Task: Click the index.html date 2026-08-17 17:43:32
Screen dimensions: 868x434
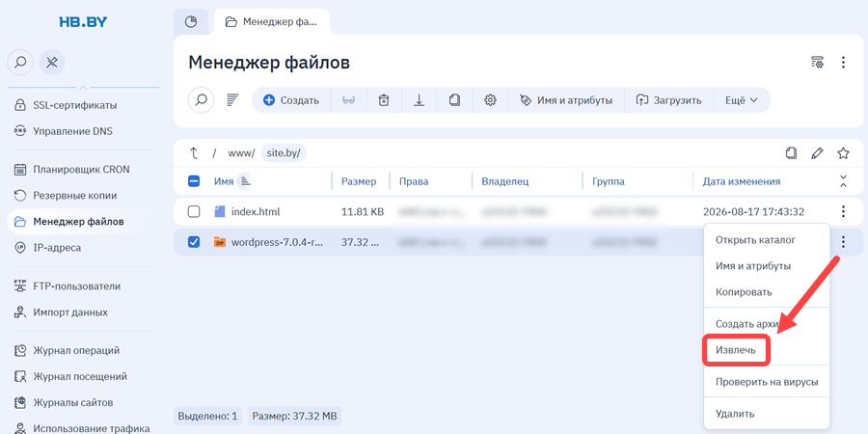Action: (753, 211)
